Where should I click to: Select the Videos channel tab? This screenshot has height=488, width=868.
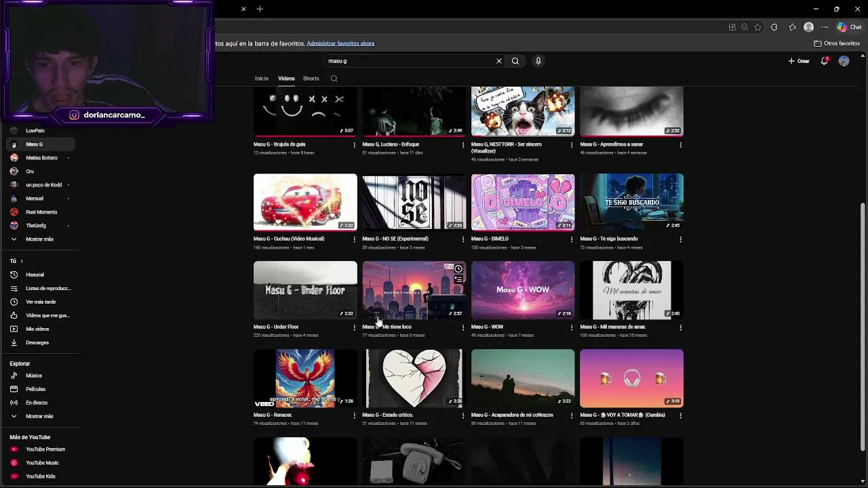tap(286, 79)
